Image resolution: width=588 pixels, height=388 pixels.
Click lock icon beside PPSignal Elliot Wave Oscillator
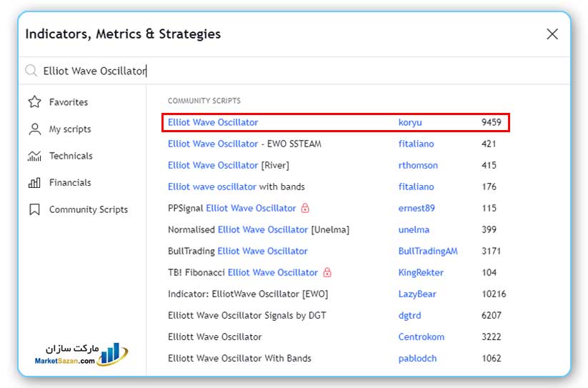click(306, 208)
